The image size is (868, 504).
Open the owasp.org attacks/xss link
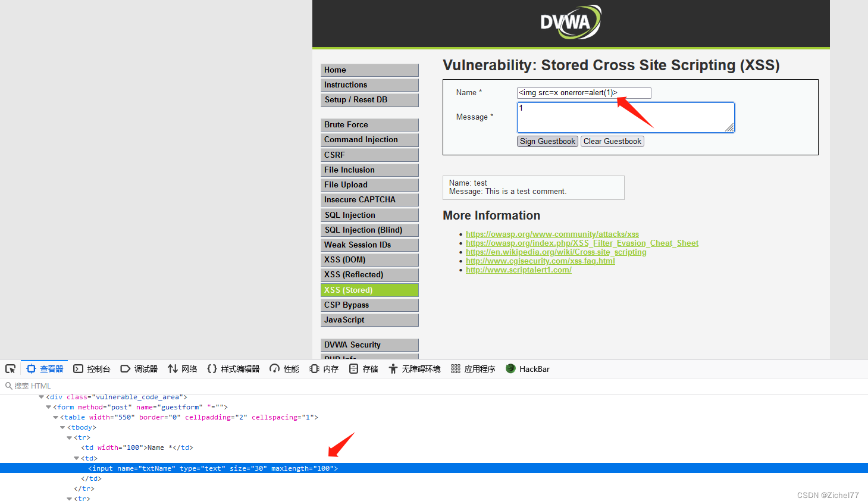click(x=552, y=234)
